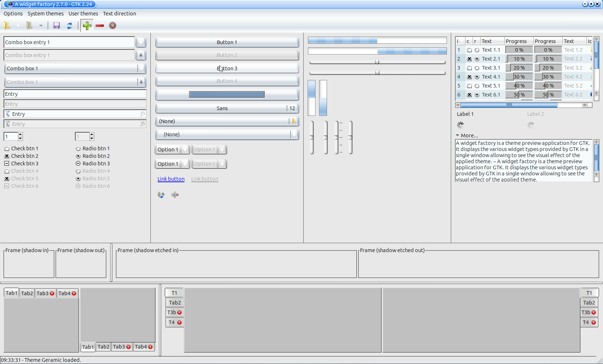Viewport: 603px width, 364px height.
Task: Click the red minus toolbar icon
Action: coord(100,25)
